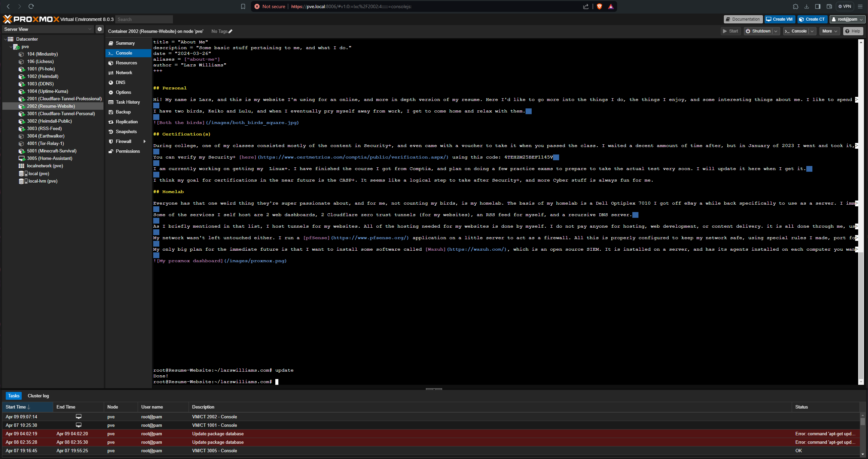
Task: Click the Create VM button
Action: pos(780,19)
